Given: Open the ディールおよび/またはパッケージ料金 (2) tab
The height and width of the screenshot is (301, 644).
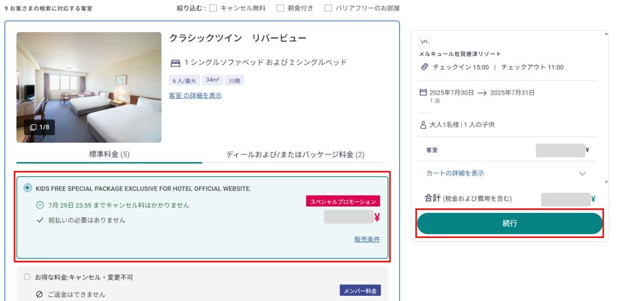Looking at the screenshot, I should tap(295, 154).
